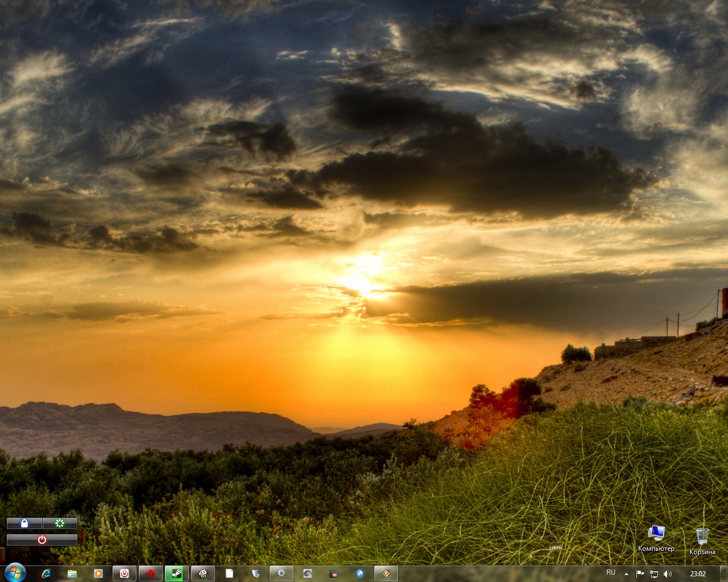
Task: Switch to the Steam window in taskbar
Action: click(177, 573)
